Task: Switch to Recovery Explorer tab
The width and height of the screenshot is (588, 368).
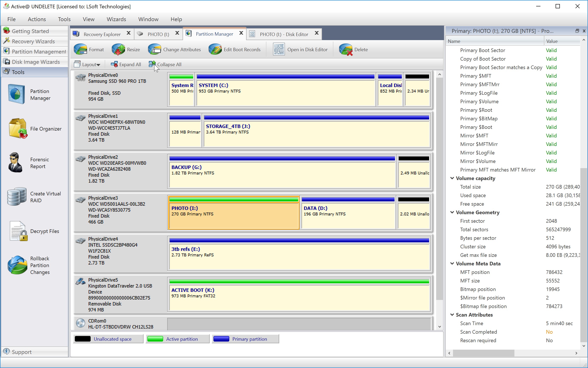Action: [x=102, y=34]
